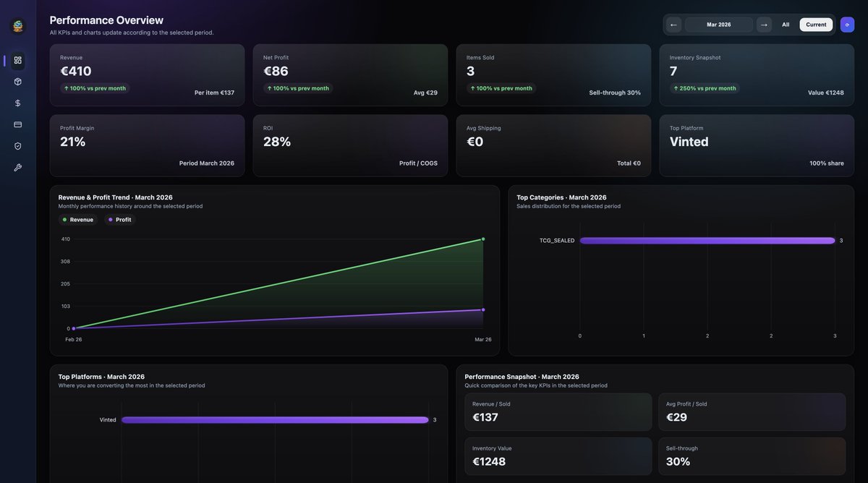Image resolution: width=868 pixels, height=483 pixels.
Task: Click the Feb 26 starting data point
Action: [74, 328]
